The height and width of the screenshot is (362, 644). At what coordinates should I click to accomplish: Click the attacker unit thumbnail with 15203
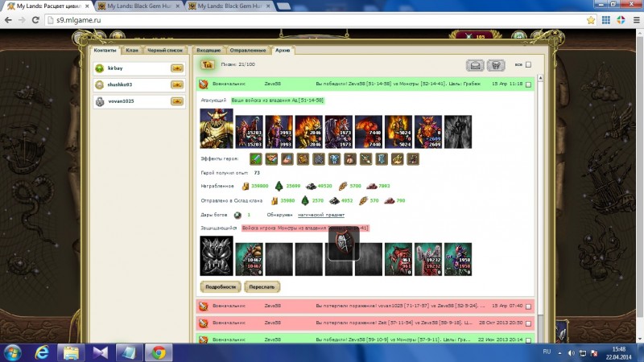click(250, 132)
